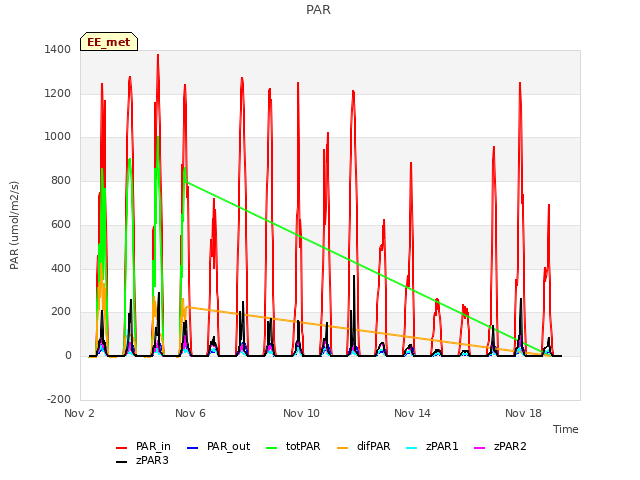The width and height of the screenshot is (640, 480).
Task: Toggle the PAR_in legend entry
Action: tap(143, 447)
